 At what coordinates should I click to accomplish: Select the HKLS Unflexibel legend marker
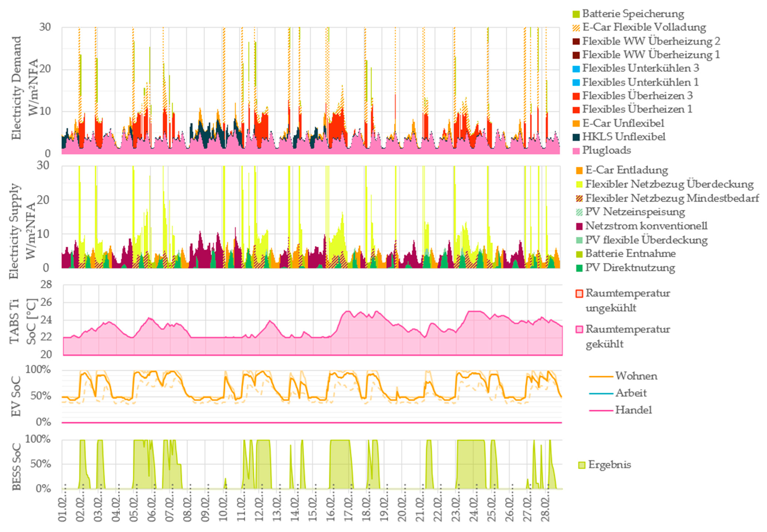tap(576, 137)
